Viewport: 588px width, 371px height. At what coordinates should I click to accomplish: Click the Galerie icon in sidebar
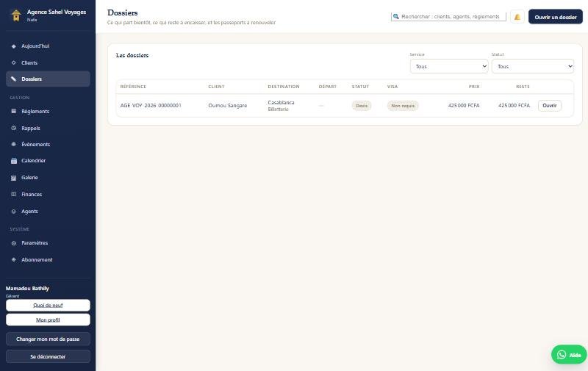pyautogui.click(x=14, y=178)
